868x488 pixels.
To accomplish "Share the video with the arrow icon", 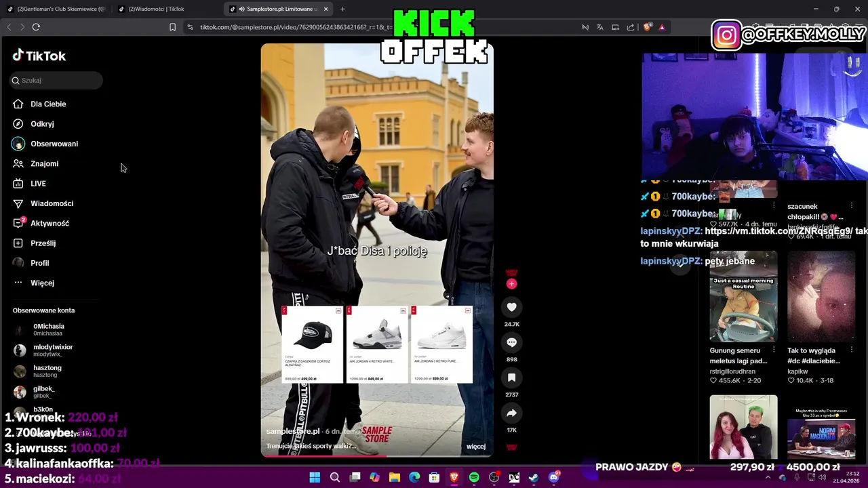I will tap(511, 413).
